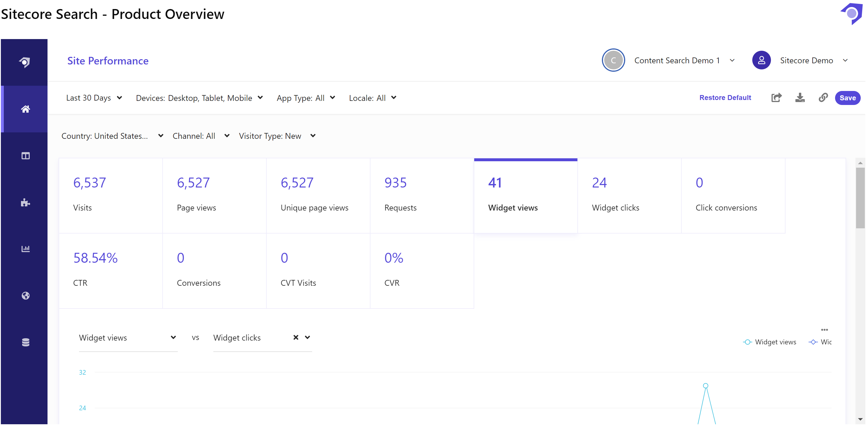This screenshot has height=426, width=868.
Task: Click the home icon in sidebar
Action: coord(25,109)
